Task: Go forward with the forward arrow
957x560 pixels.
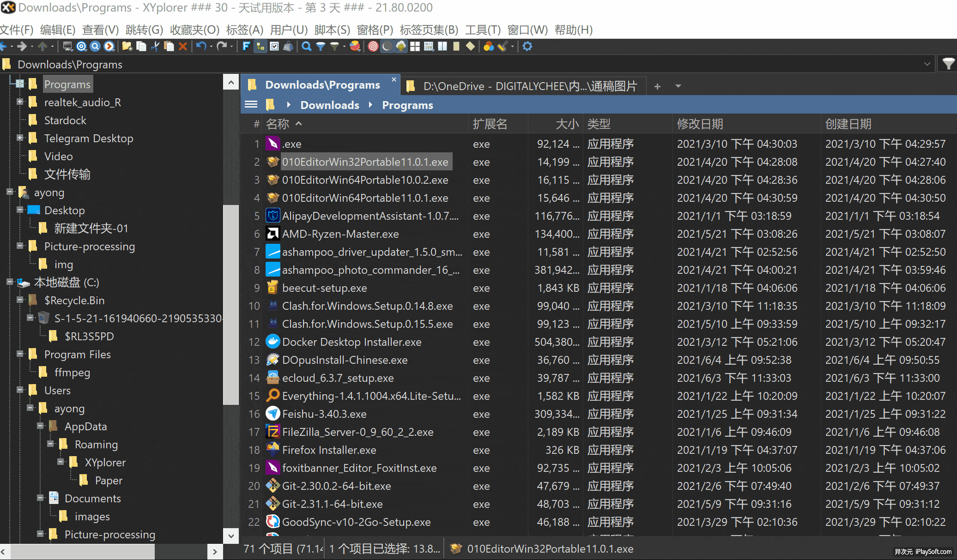Action: [22, 46]
